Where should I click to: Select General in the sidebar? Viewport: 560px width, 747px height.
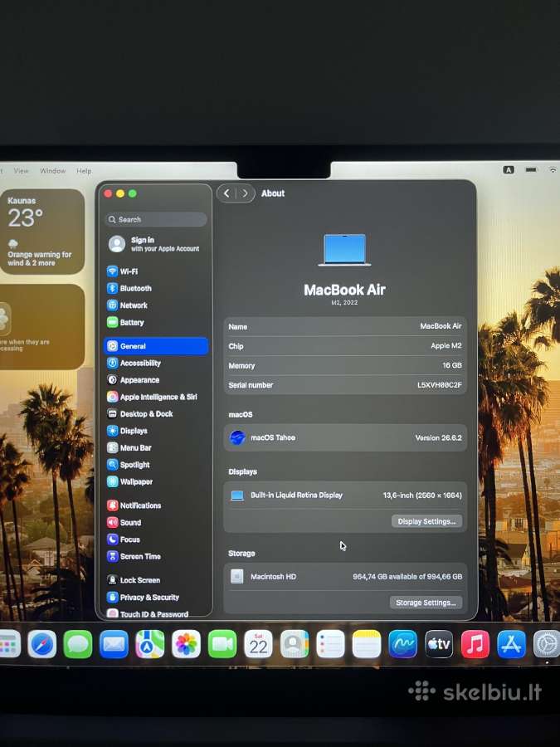click(156, 346)
